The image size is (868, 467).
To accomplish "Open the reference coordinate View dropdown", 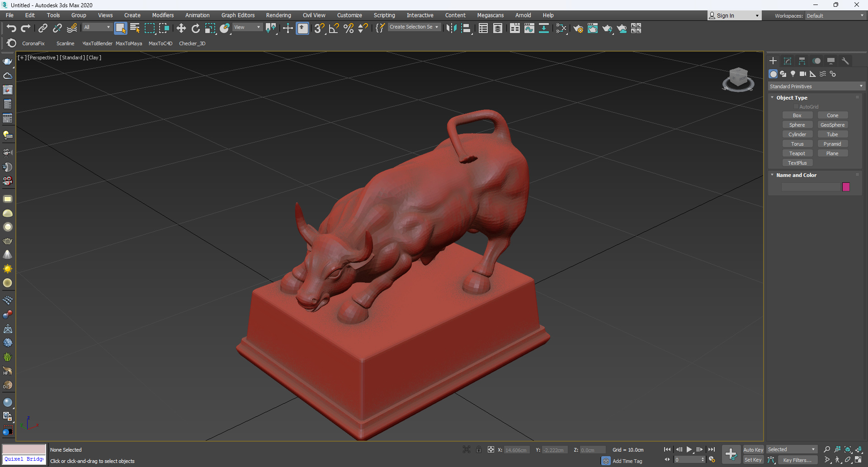I will [247, 27].
